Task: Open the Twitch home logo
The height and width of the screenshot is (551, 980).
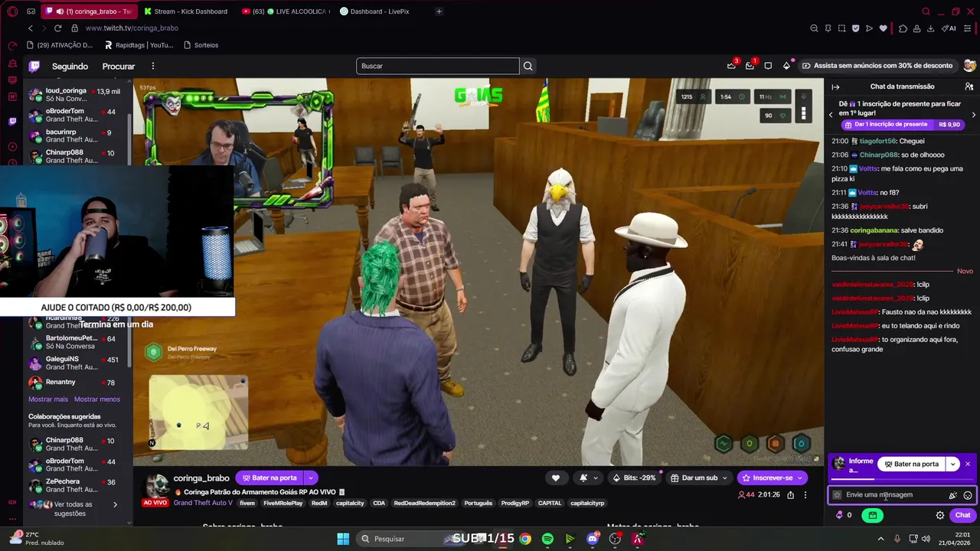Action: pyautogui.click(x=34, y=66)
